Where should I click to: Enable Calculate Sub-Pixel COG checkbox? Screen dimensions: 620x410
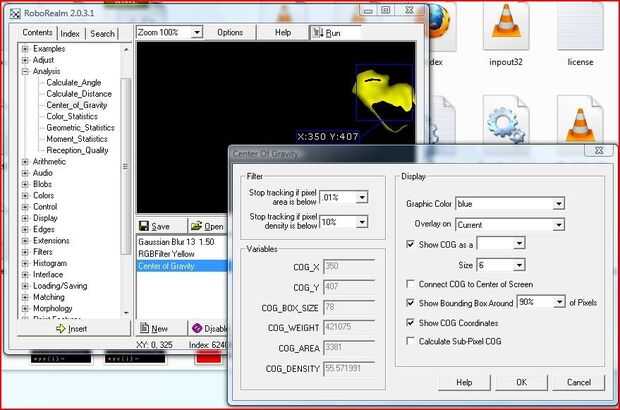click(x=410, y=341)
